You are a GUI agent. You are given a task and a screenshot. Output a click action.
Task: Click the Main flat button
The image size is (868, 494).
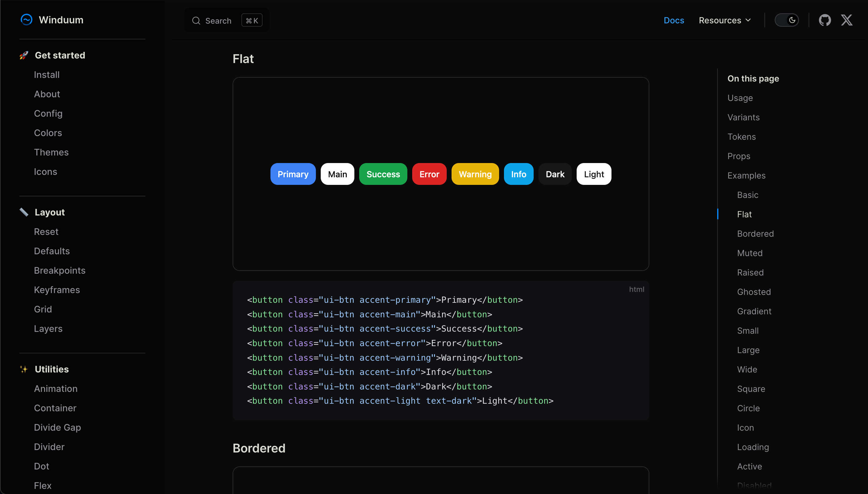point(337,174)
